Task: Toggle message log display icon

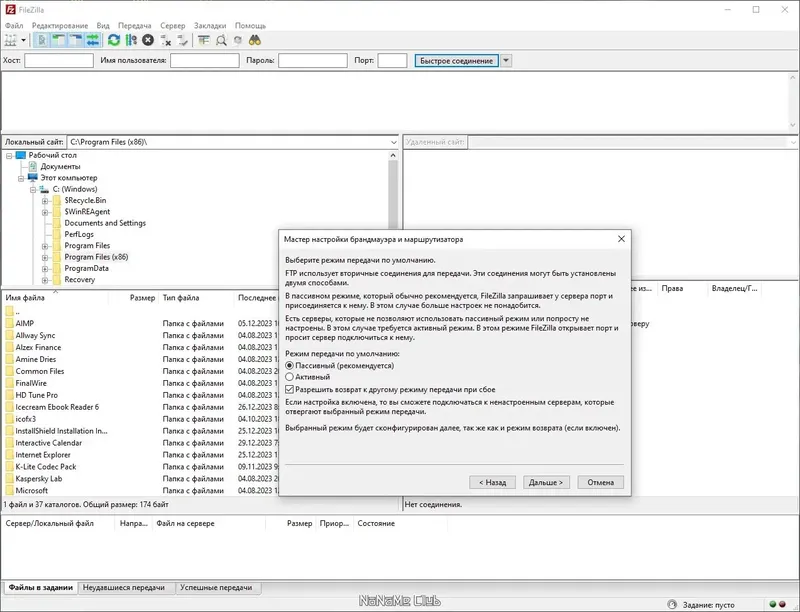Action: tap(42, 40)
